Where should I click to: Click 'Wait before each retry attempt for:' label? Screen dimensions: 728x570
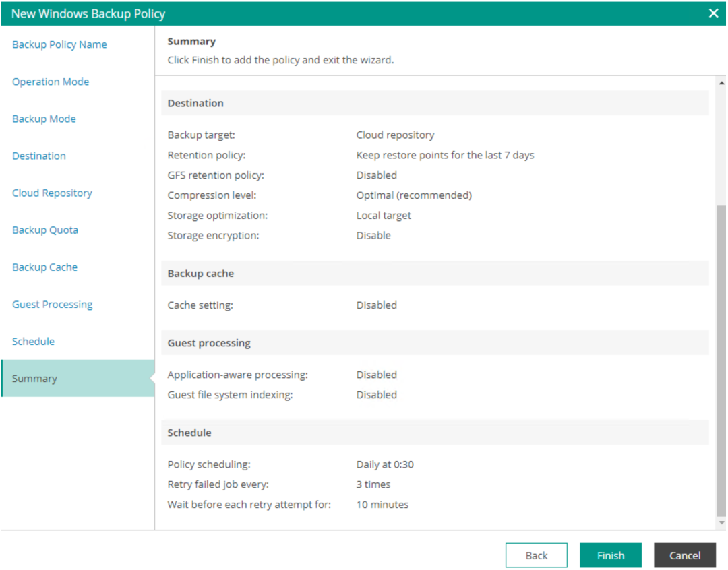[249, 505]
